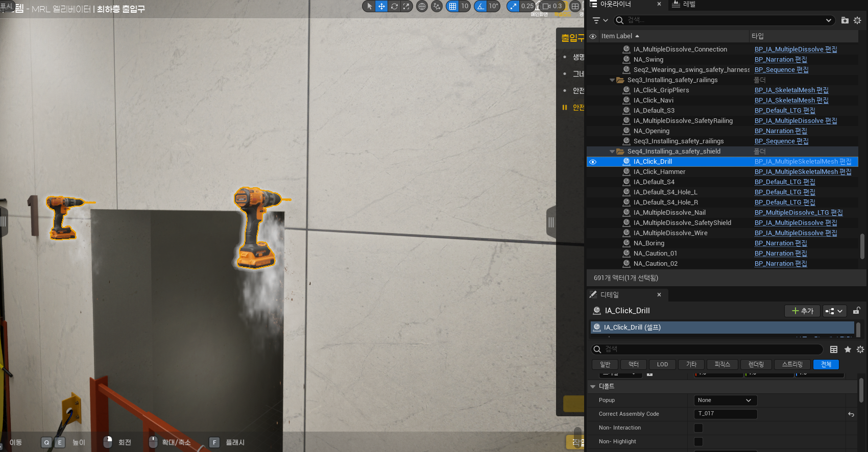
Task: Filter details by Physics (피직스) category
Action: 722,364
